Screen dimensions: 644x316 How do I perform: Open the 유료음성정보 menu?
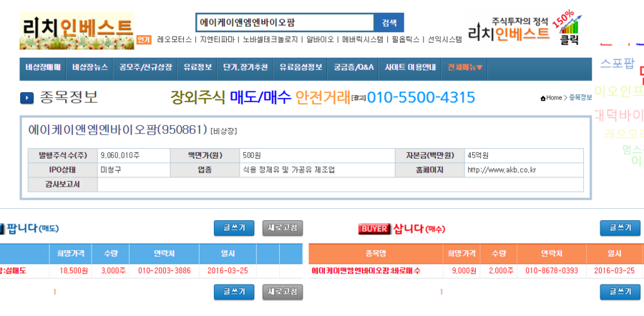click(x=301, y=67)
